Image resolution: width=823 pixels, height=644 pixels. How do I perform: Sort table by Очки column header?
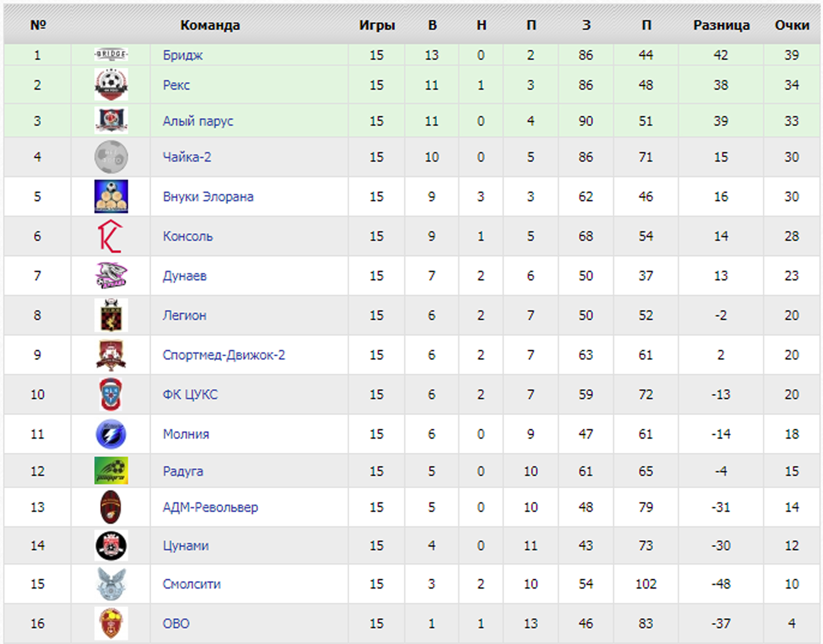pyautogui.click(x=792, y=25)
